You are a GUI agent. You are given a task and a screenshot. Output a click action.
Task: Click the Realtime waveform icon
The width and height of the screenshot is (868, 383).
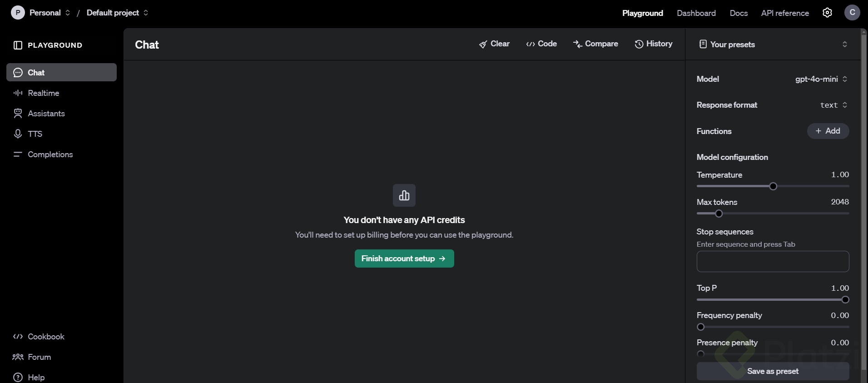18,93
